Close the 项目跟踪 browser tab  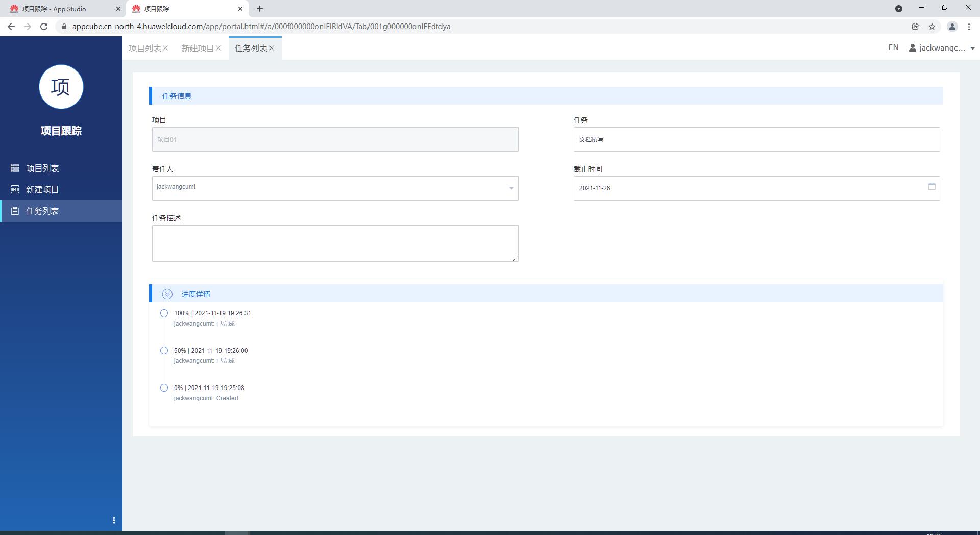[240, 9]
